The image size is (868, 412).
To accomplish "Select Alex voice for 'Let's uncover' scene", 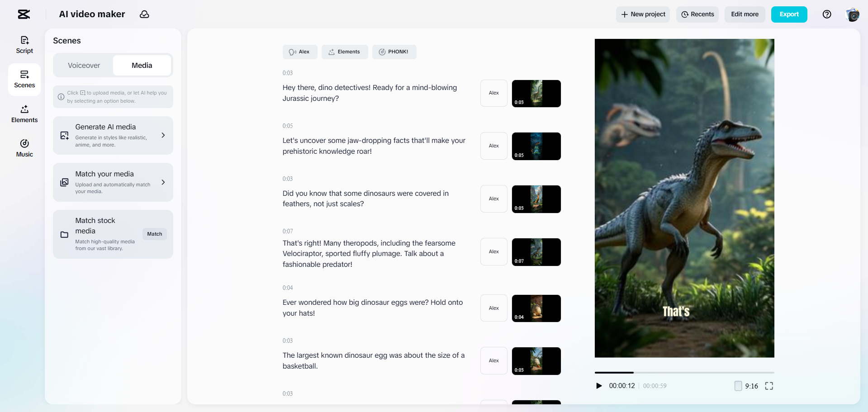I will click(494, 146).
